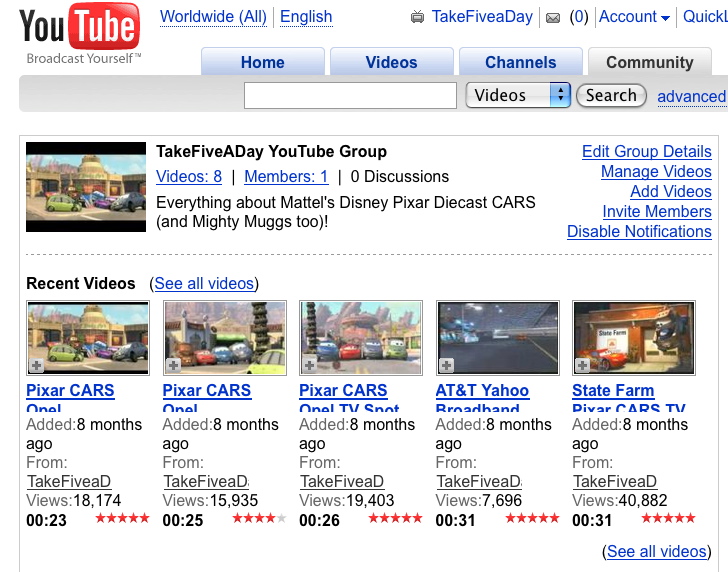Open the Channels tab
Screen dimensions: 728x572
coord(520,62)
